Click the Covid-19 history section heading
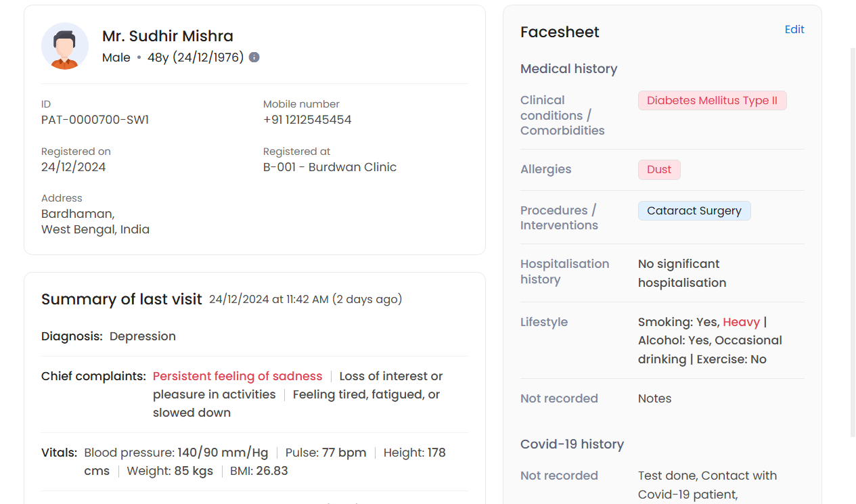The width and height of the screenshot is (856, 504). 572,444
